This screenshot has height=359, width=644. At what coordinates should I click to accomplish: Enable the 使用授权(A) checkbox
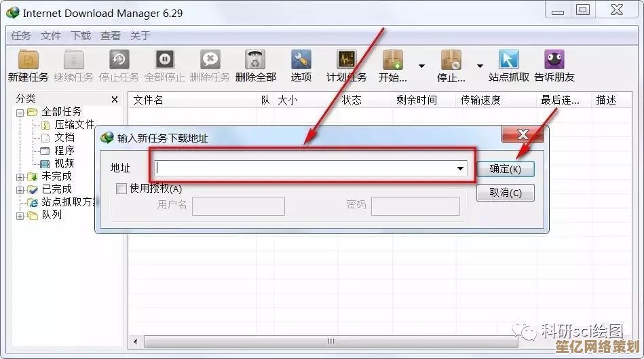(x=121, y=189)
